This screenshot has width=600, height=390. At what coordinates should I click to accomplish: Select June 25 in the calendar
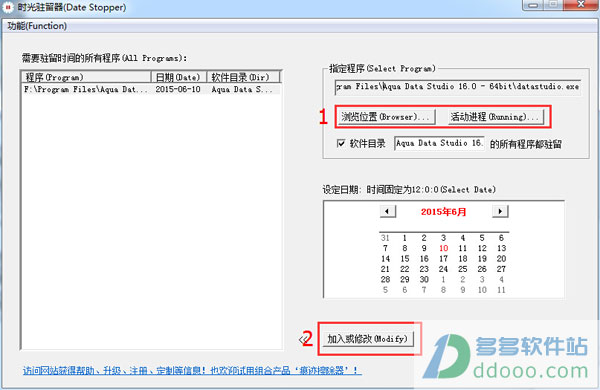point(463,269)
